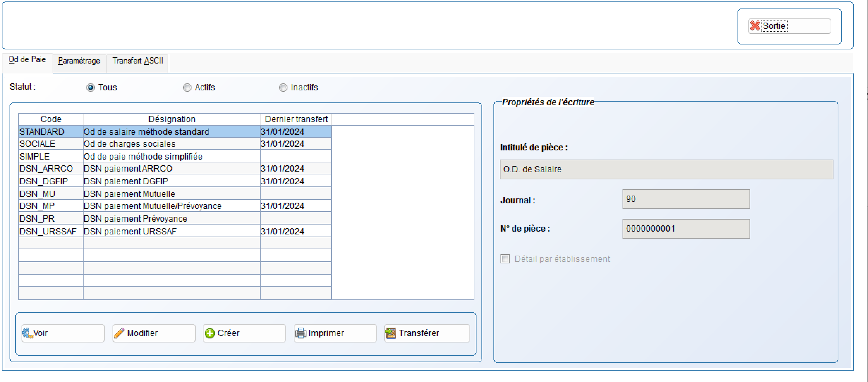Click the gear icon on Voir button
868x382 pixels.
click(x=28, y=333)
